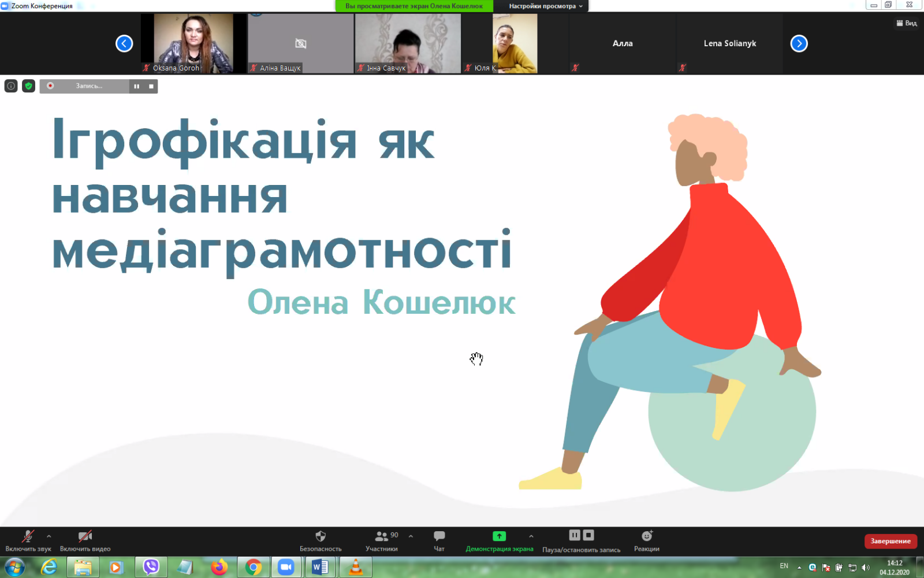This screenshot has height=578, width=924.
Task: Open Viber from the taskbar
Action: tap(151, 567)
